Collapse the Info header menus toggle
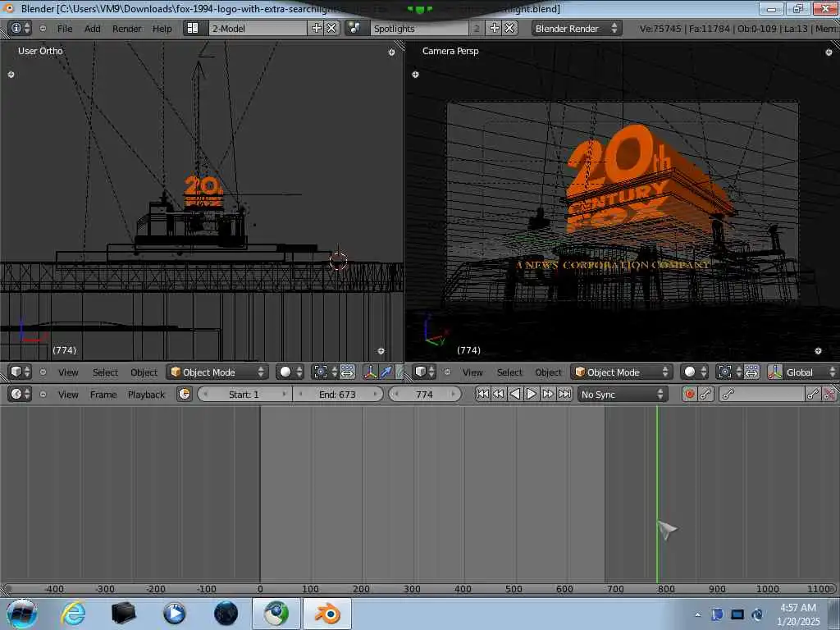 43,29
